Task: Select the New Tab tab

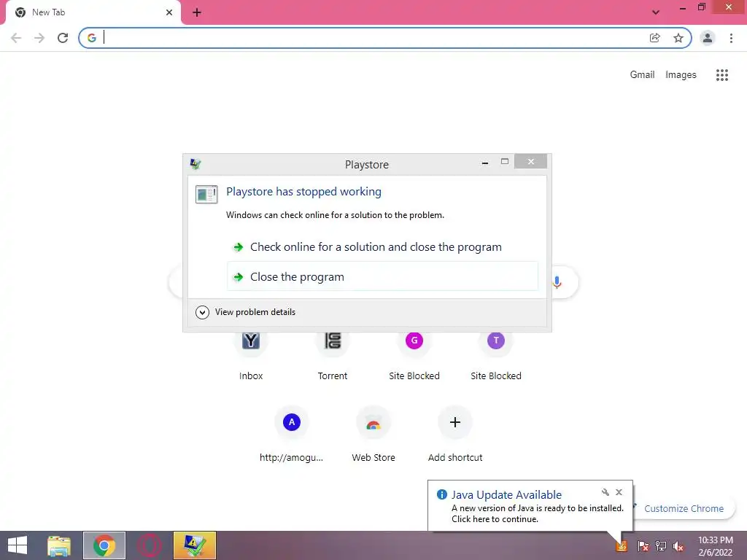Action: tap(93, 13)
